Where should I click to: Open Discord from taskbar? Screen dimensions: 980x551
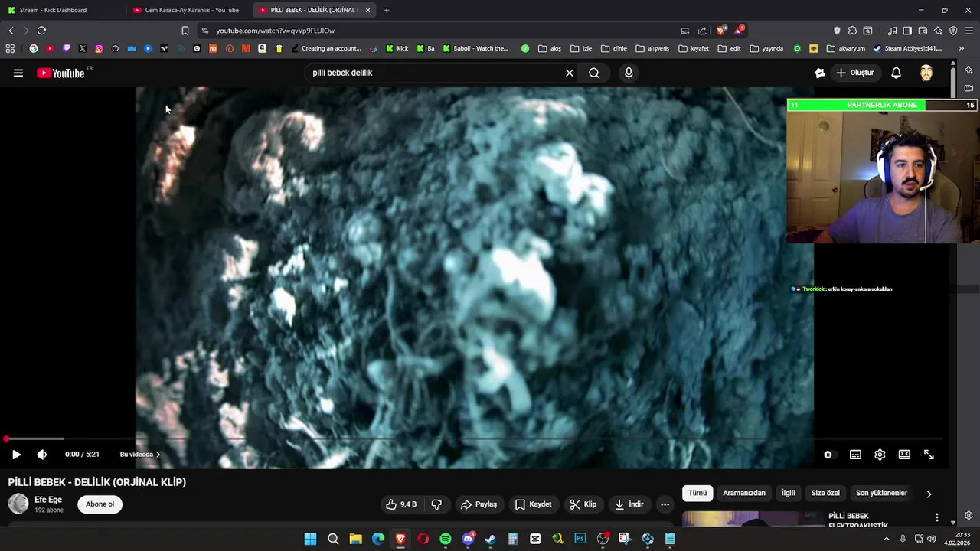click(x=468, y=539)
